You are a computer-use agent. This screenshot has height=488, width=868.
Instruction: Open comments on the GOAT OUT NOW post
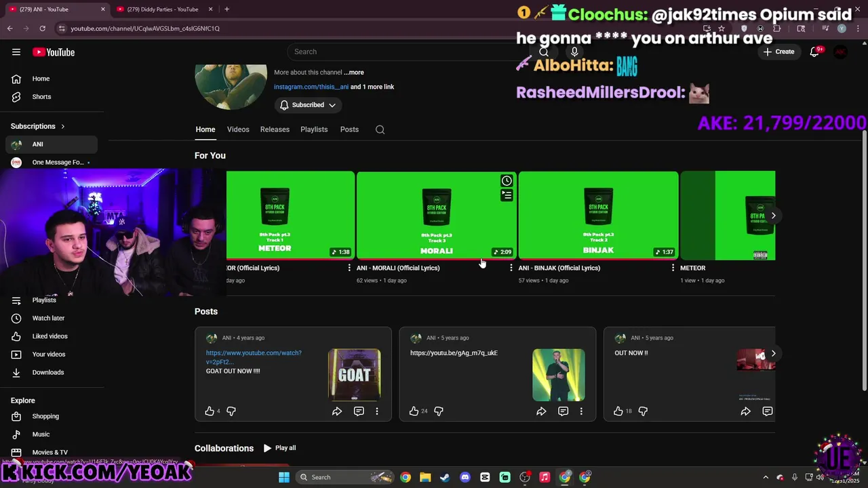coord(359,411)
